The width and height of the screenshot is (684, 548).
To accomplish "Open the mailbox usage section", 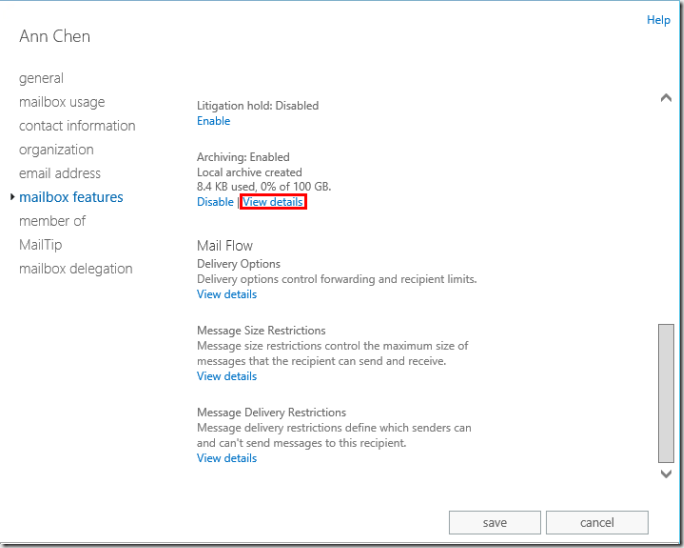I will coord(61,102).
